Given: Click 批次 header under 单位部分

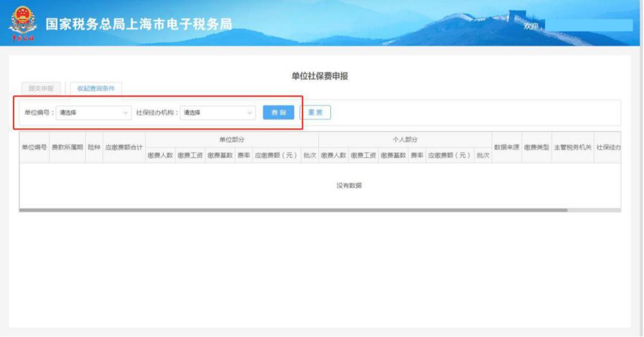Looking at the screenshot, I should point(310,155).
